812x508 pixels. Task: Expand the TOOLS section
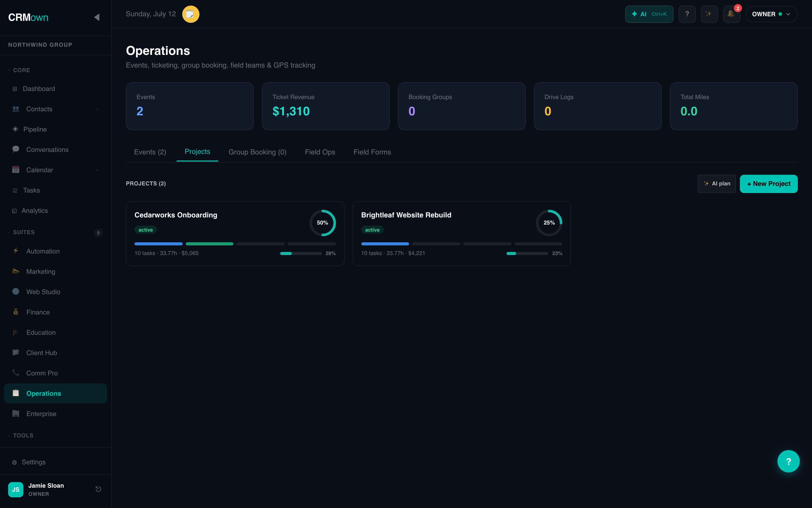point(21,435)
